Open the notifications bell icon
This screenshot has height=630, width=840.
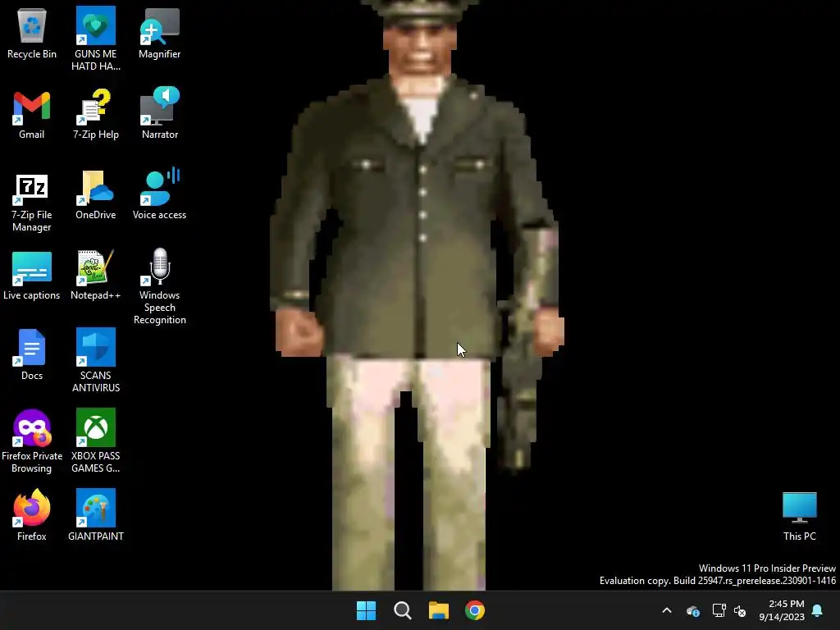pyautogui.click(x=818, y=610)
